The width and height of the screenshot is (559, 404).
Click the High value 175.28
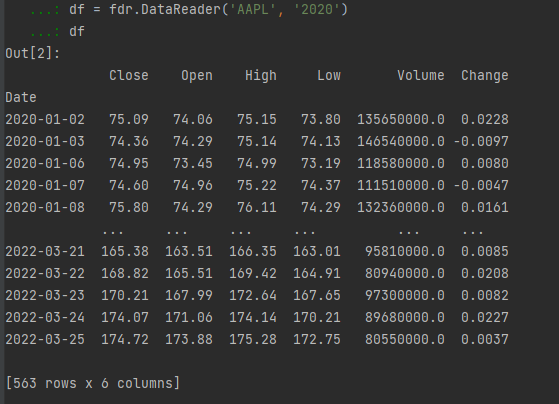tap(253, 339)
